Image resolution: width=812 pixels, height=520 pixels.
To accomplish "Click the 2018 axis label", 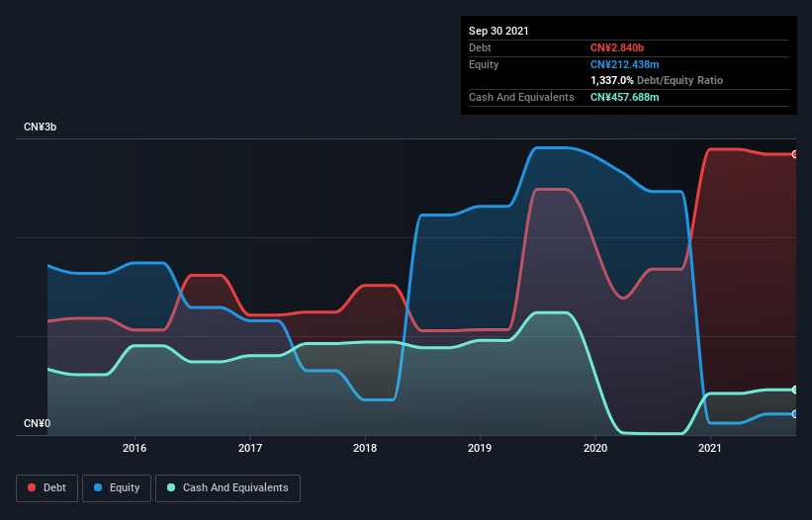I will [x=365, y=448].
